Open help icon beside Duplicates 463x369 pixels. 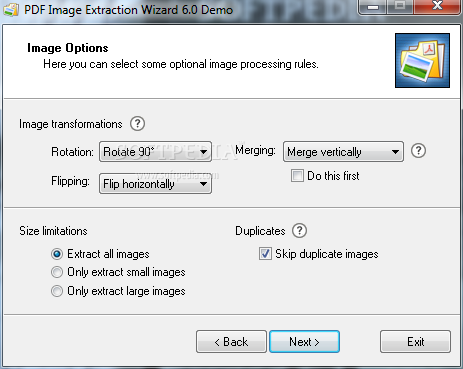(x=299, y=230)
